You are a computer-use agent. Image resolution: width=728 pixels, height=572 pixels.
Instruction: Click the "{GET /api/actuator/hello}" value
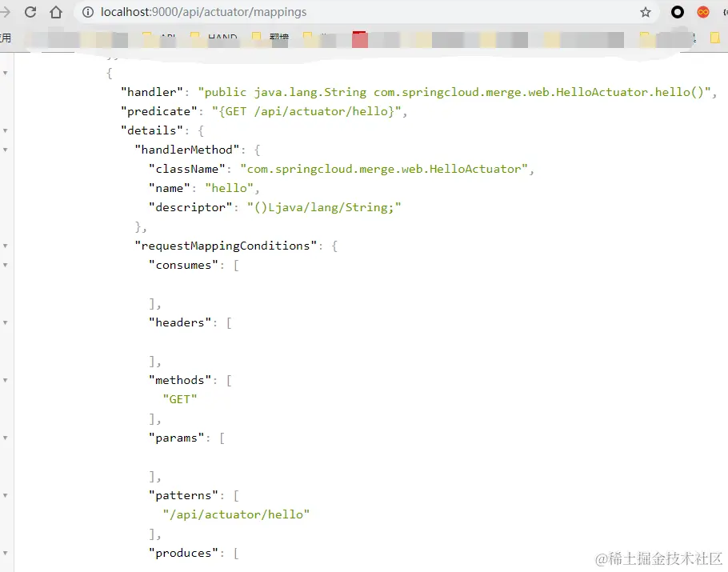[x=306, y=111]
